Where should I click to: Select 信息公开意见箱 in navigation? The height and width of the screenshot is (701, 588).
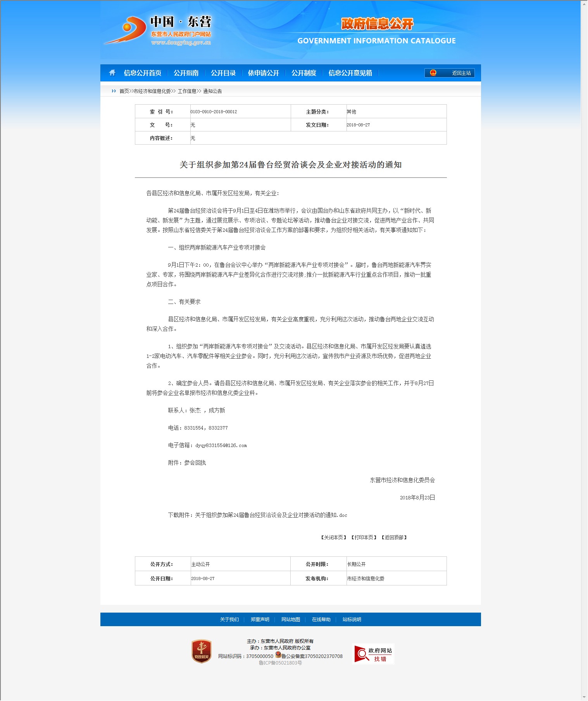pyautogui.click(x=350, y=73)
